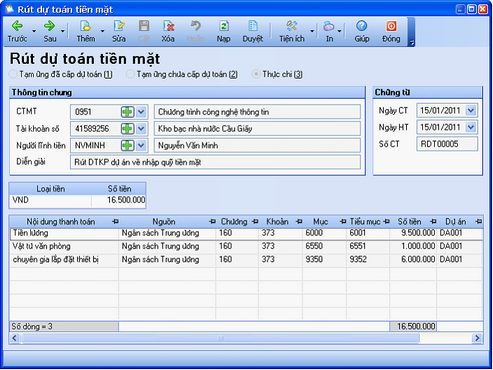Image resolution: width=493 pixels, height=370 pixels.
Task: Click the Chương trình công nghệ thông tin field
Action: 257,112
